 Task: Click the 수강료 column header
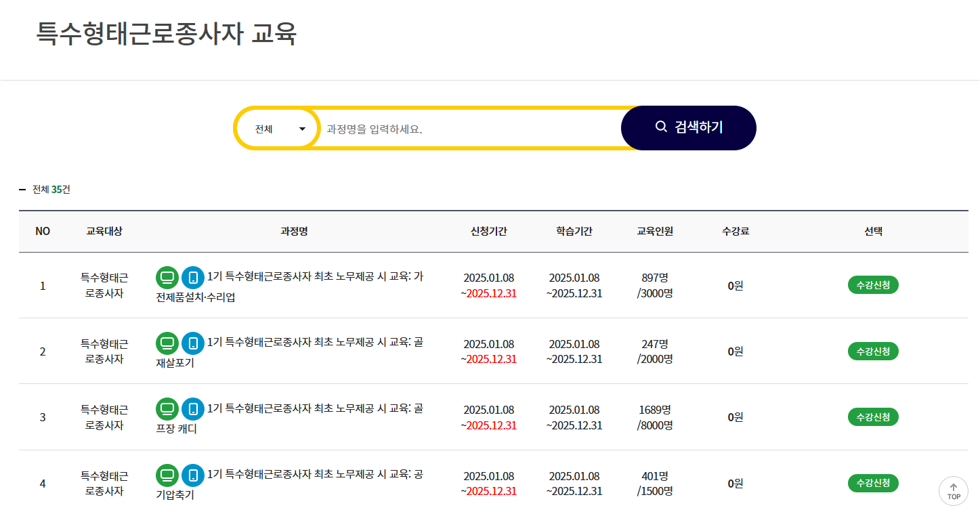(736, 231)
